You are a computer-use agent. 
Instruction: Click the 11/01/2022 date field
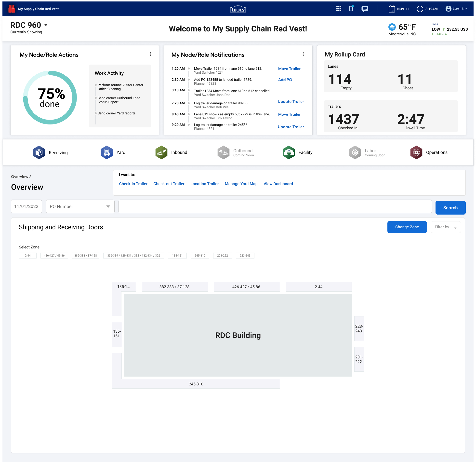point(26,206)
